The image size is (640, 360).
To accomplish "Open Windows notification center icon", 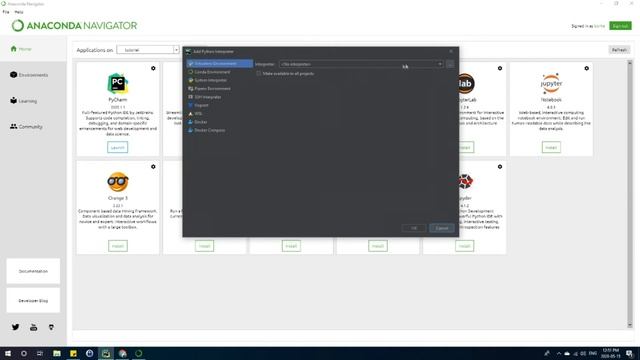I will (629, 353).
